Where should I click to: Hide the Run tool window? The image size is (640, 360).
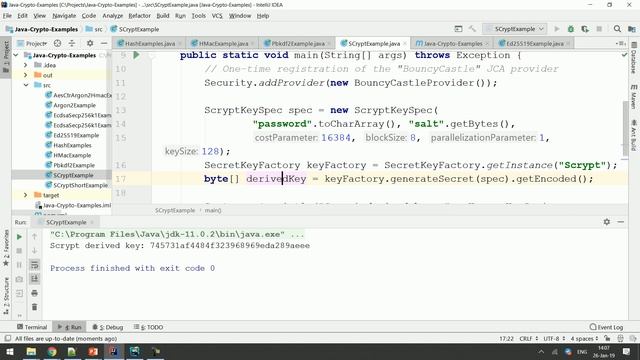point(620,222)
